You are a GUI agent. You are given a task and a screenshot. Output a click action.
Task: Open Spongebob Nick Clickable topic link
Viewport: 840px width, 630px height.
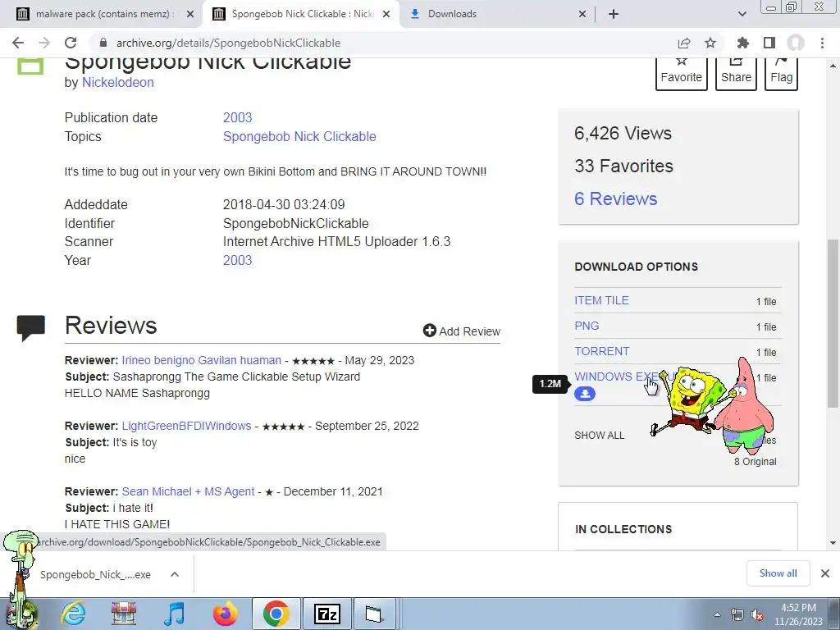pyautogui.click(x=299, y=137)
